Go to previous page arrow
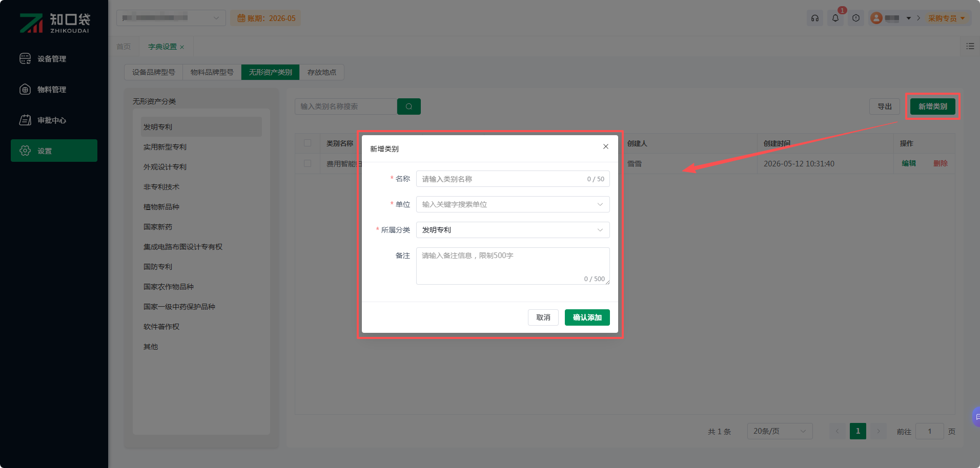Image resolution: width=980 pixels, height=468 pixels. click(x=838, y=431)
